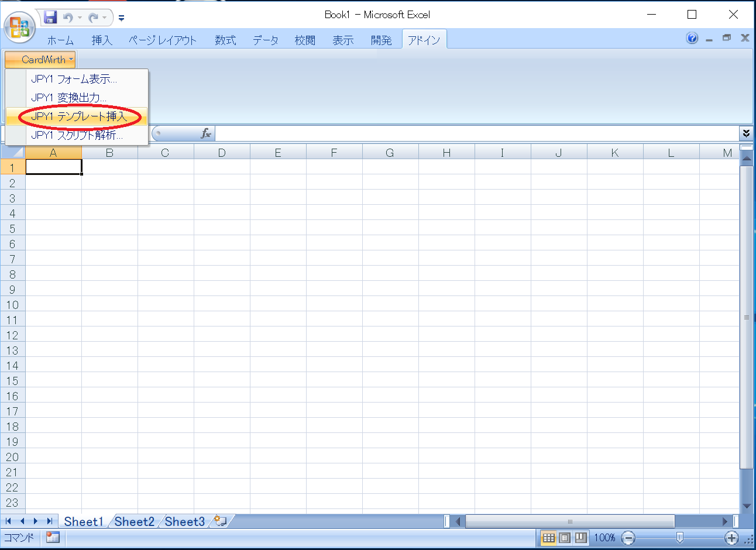Close the workbook with the ribbon X icon
This screenshot has height=550, width=756.
coord(745,38)
